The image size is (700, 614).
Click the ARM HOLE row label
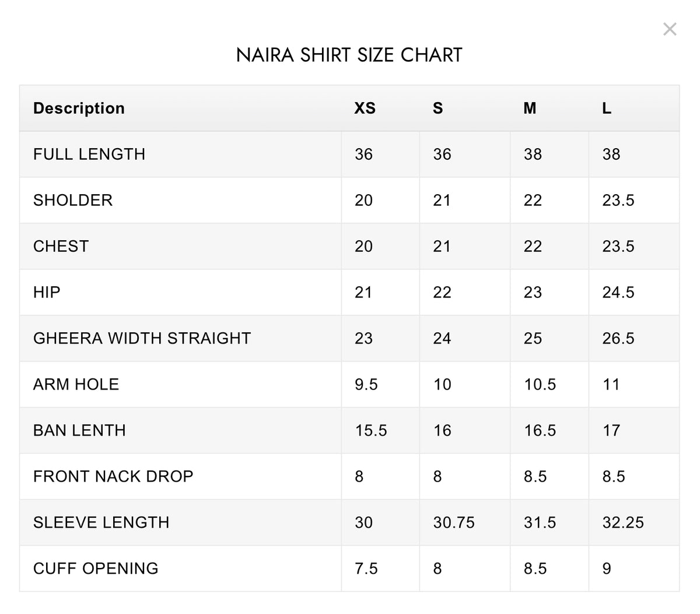[x=76, y=384]
